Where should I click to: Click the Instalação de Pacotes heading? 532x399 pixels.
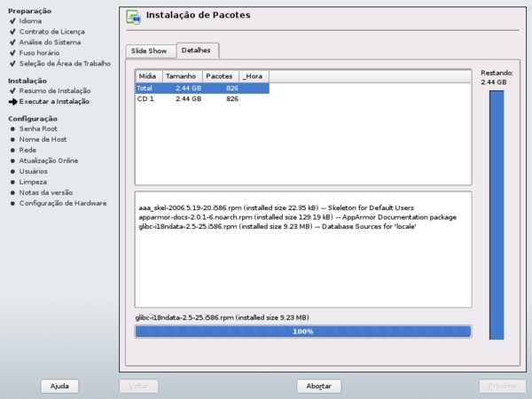click(198, 15)
